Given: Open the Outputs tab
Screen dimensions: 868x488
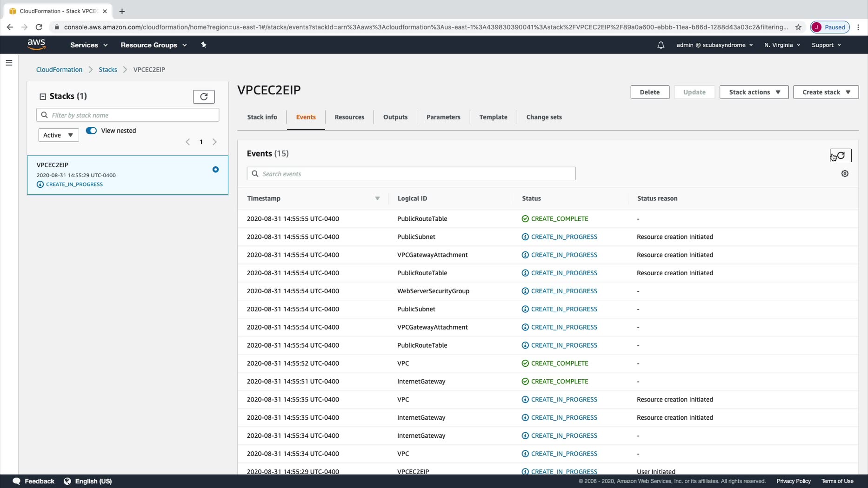Looking at the screenshot, I should pos(395,117).
